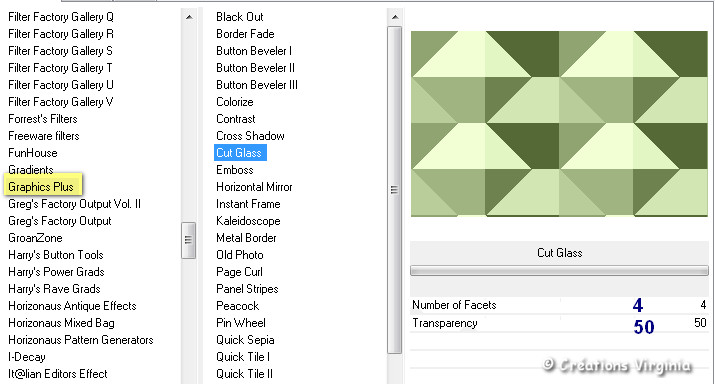Select the Colorize effect
Image resolution: width=715 pixels, height=384 pixels.
(235, 102)
